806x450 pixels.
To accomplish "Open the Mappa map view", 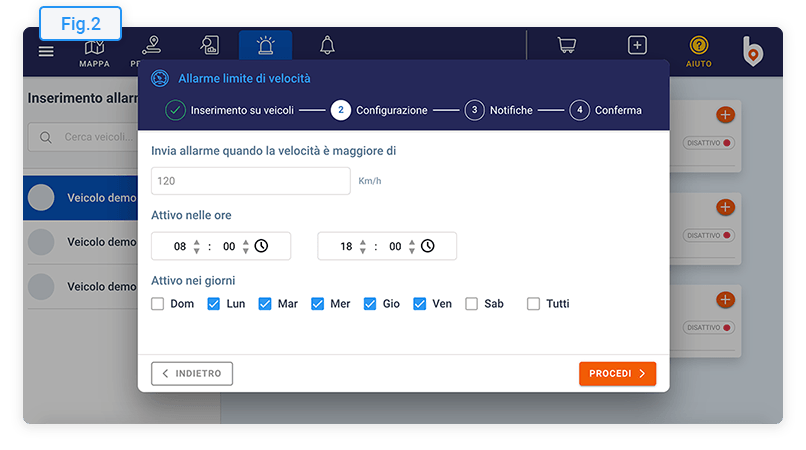I will click(94, 51).
